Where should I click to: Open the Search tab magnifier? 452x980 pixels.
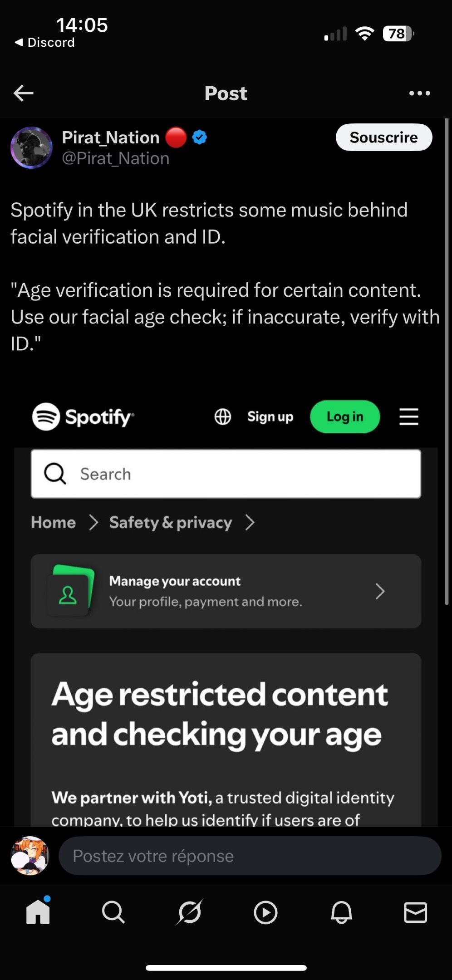tap(113, 912)
